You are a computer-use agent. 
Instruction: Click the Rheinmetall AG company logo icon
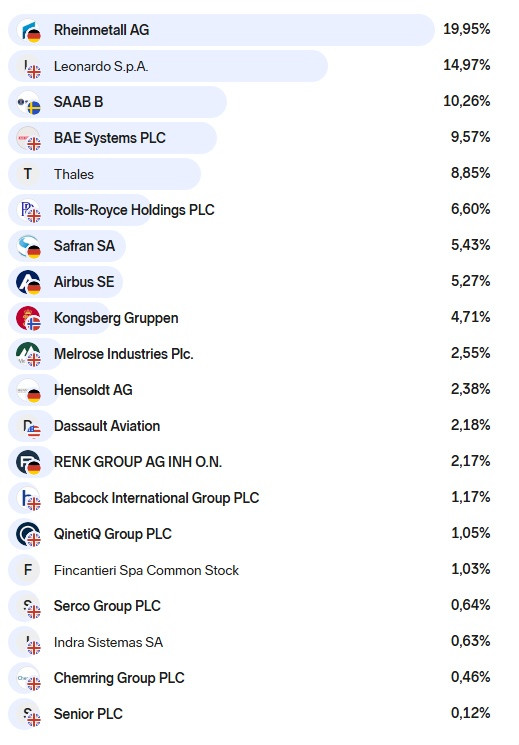pyautogui.click(x=29, y=30)
